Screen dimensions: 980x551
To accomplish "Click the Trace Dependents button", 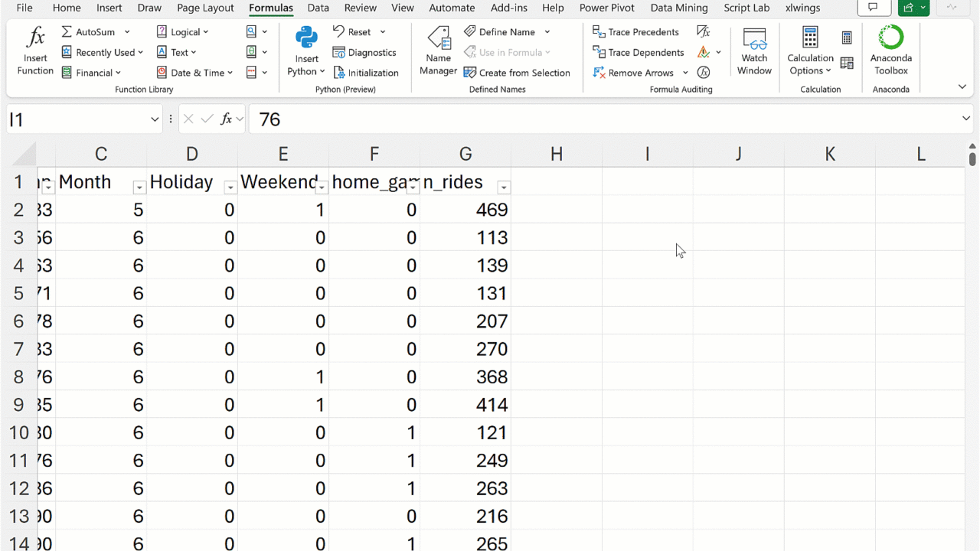I will (x=638, y=53).
